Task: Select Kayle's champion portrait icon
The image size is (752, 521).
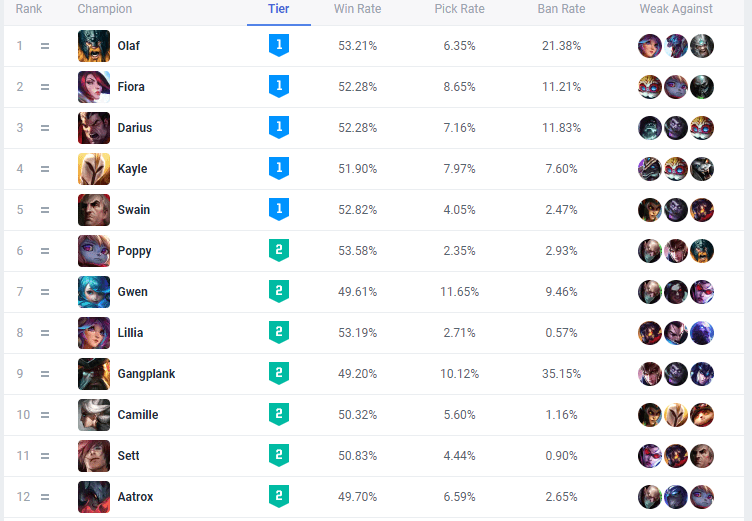Action: [94, 169]
